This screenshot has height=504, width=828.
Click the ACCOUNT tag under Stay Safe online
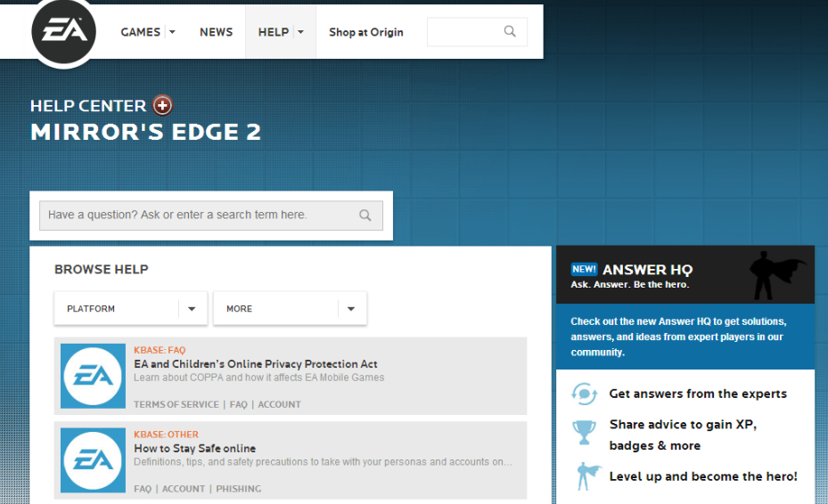click(x=184, y=489)
